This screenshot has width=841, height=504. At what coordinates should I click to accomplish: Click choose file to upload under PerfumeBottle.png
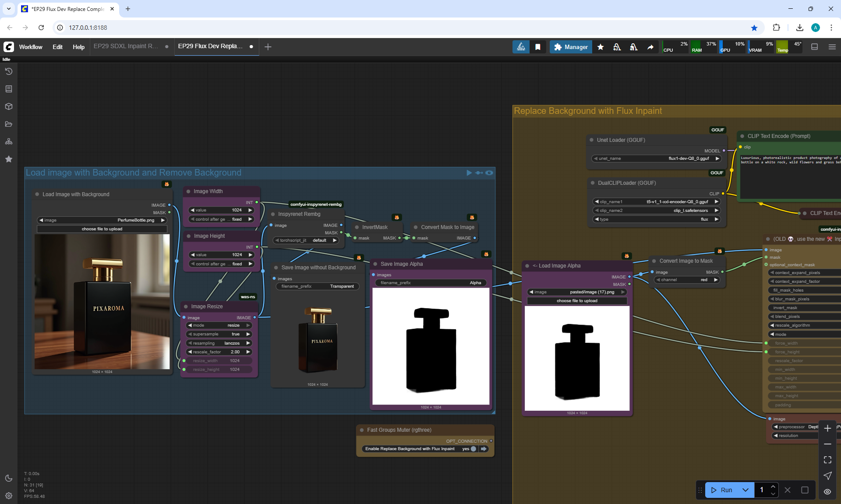click(102, 229)
